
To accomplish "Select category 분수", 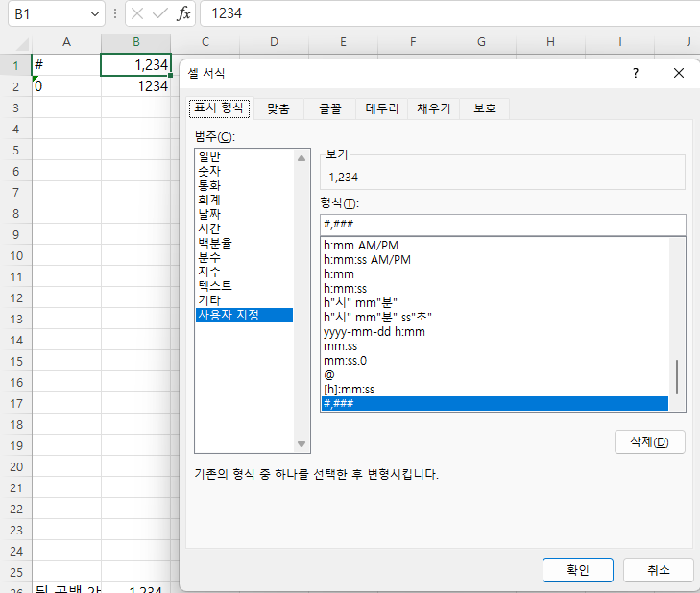I will (244, 257).
